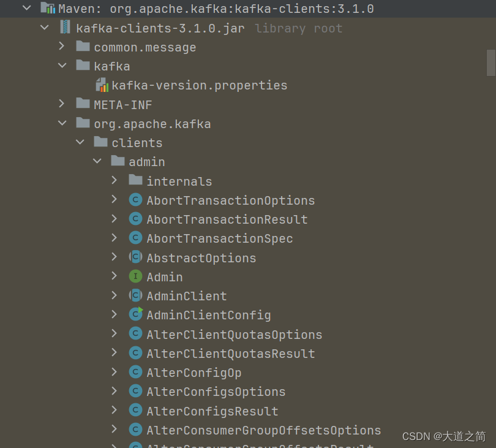
Task: Click the Maven library icon for kafka-clients
Action: [48, 8]
